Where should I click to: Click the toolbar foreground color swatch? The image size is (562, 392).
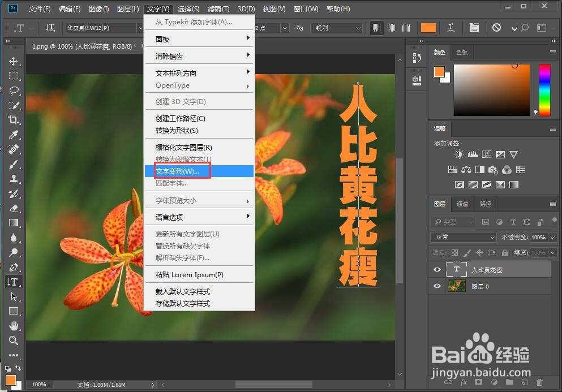pyautogui.click(x=10, y=380)
